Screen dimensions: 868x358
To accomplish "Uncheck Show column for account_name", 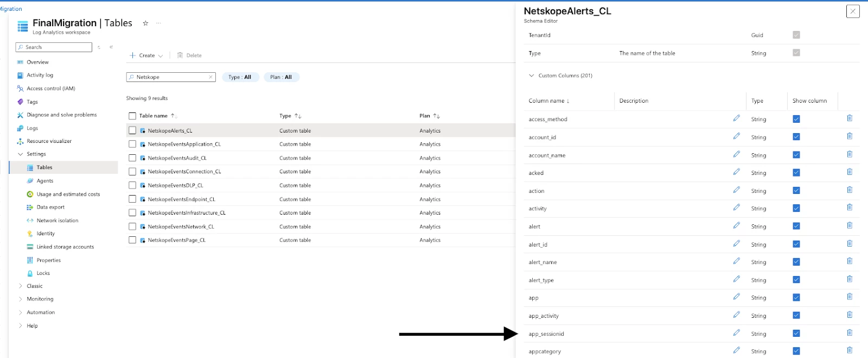I will (796, 155).
